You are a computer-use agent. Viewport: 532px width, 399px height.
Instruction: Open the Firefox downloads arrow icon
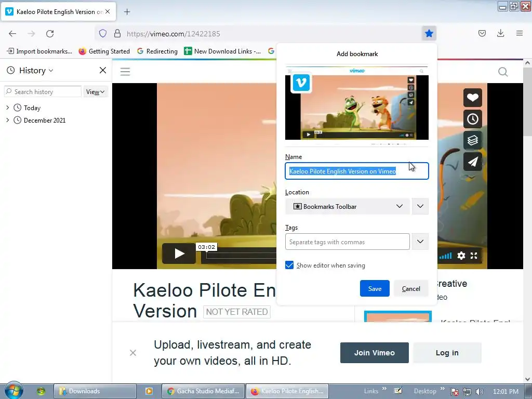500,33
